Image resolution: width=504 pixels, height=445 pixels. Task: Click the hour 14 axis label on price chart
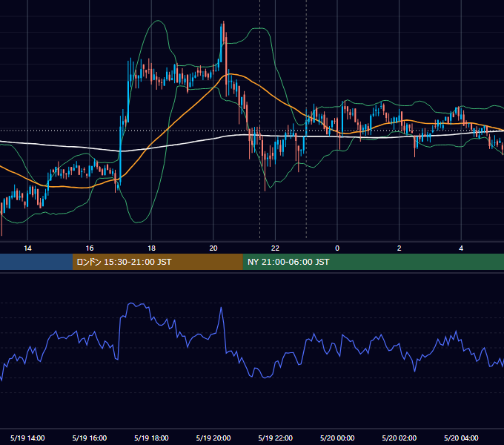pos(27,248)
